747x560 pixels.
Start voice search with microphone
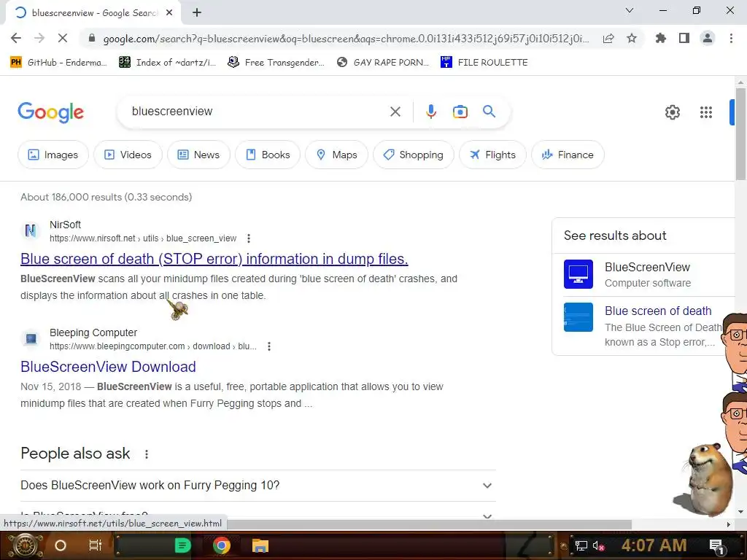click(430, 112)
